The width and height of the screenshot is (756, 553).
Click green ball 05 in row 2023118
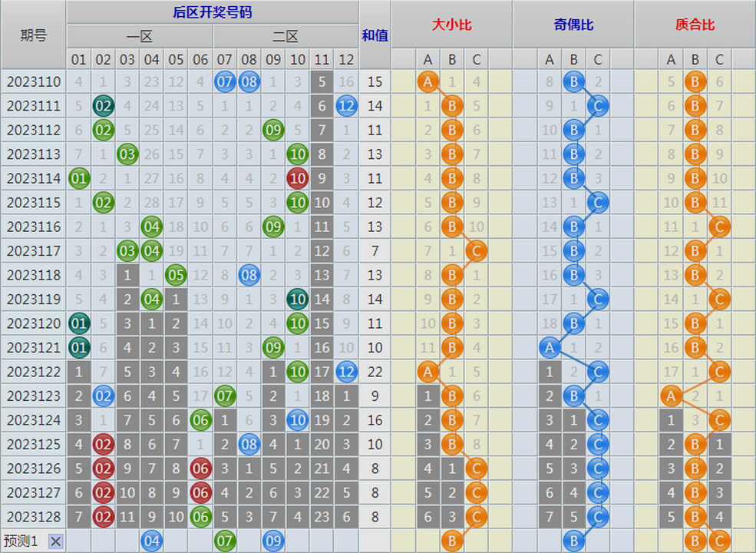176,275
